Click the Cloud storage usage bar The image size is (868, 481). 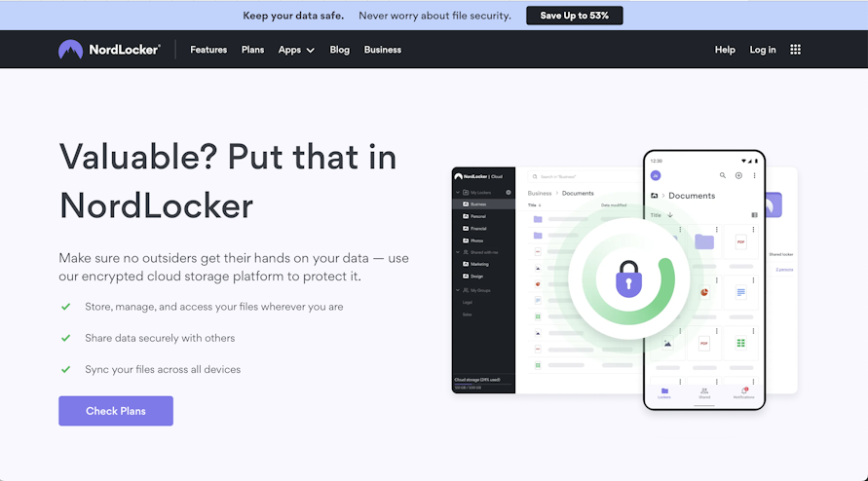(483, 383)
